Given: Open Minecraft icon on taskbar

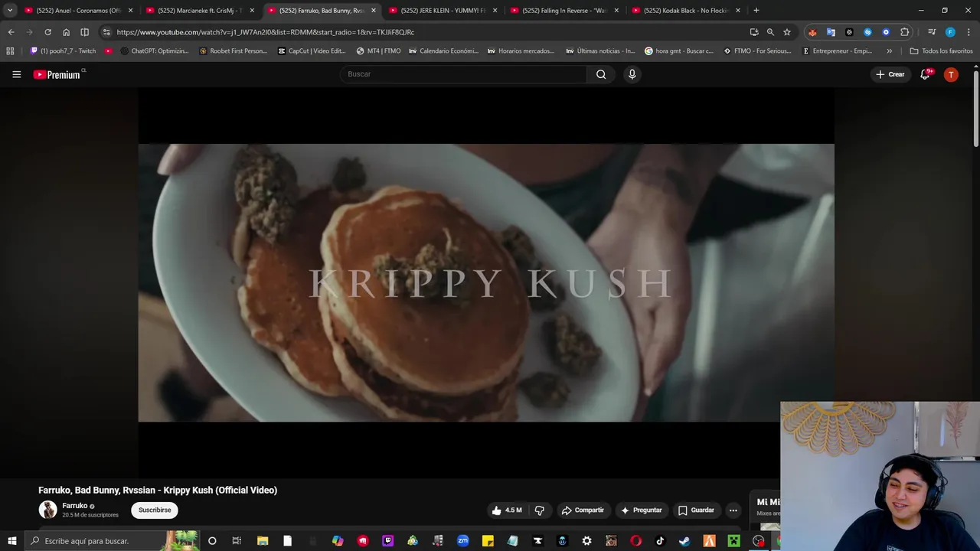Looking at the screenshot, I should coord(733,541).
